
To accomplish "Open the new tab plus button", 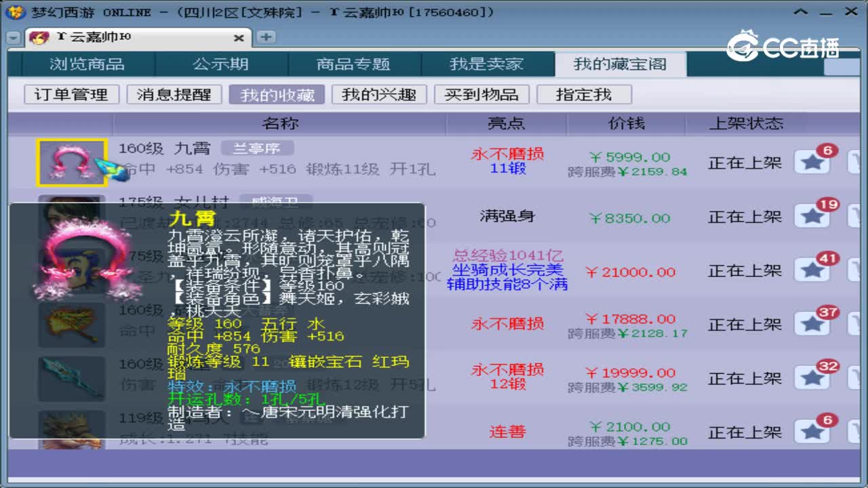I will 267,37.
